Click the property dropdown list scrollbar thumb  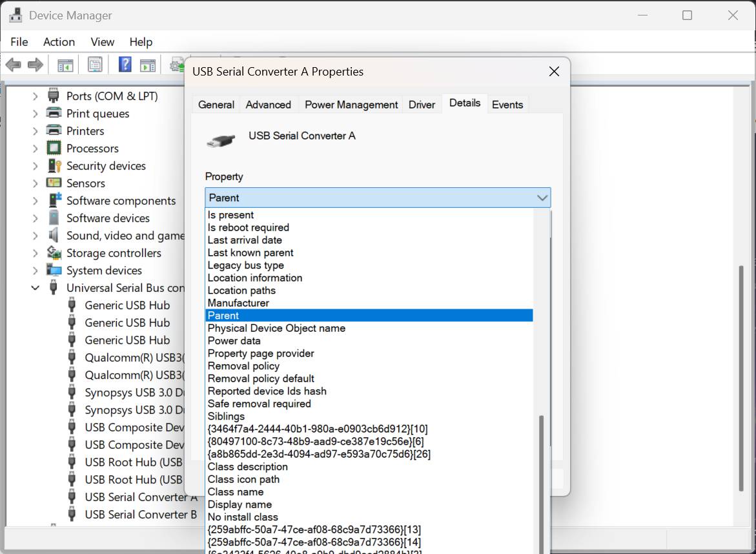[x=542, y=484]
